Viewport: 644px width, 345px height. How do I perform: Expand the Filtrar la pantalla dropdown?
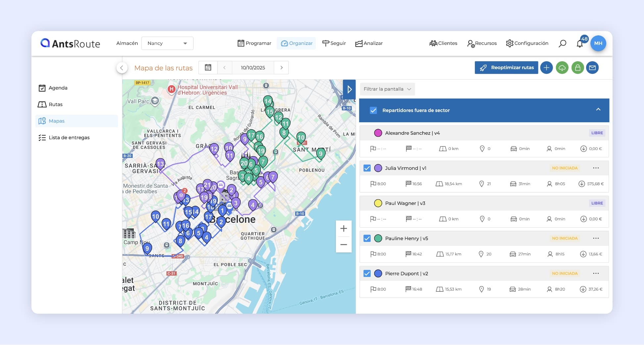(387, 89)
